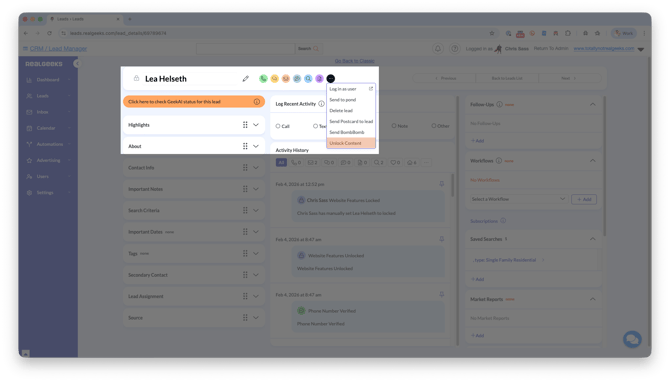Click the purple circle icon beside lead name
The width and height of the screenshot is (670, 382).
pos(319,79)
